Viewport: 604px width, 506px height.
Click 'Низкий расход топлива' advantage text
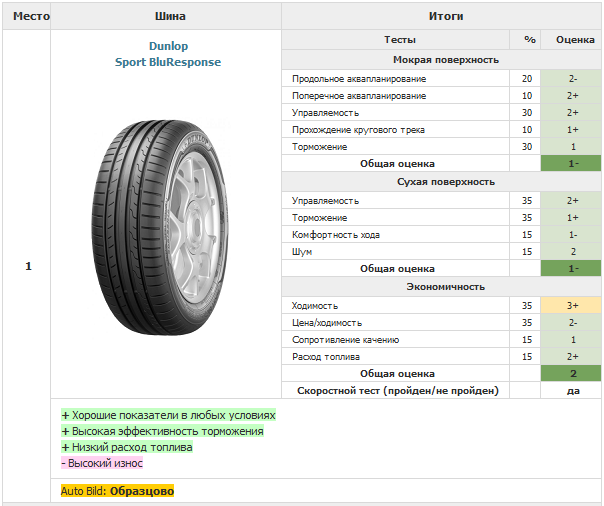click(127, 447)
